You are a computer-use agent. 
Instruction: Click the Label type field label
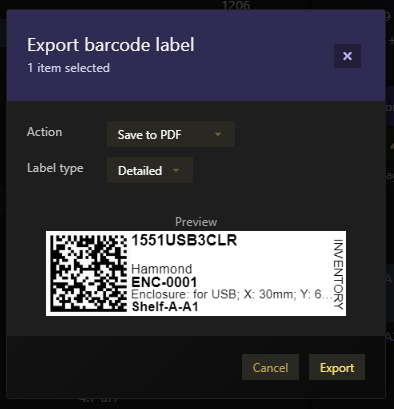point(55,168)
